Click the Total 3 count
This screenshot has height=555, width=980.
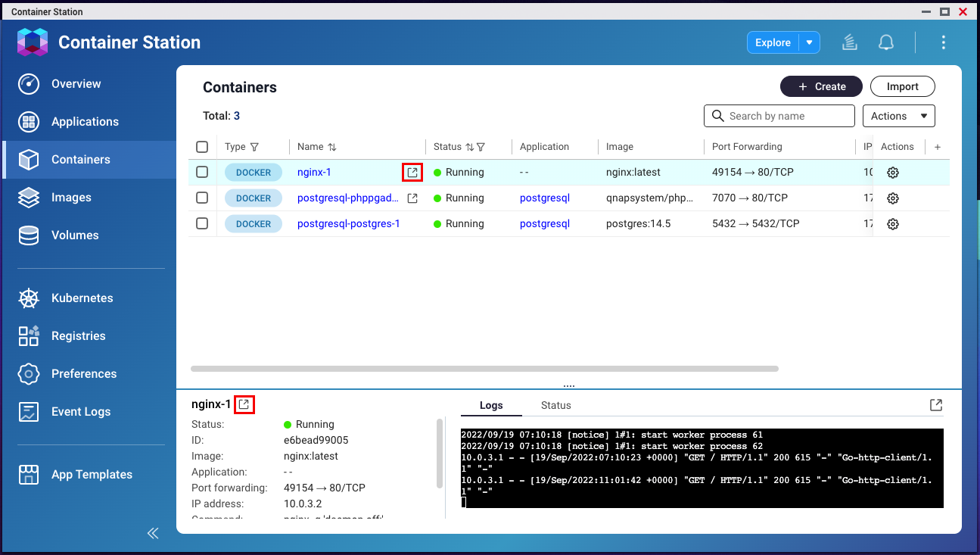222,116
